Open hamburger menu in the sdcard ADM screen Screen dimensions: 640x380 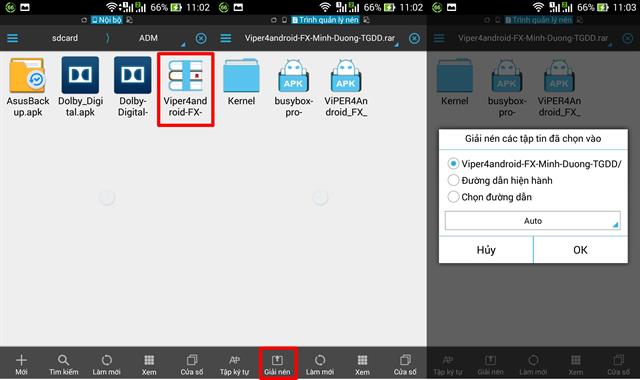[x=12, y=38]
